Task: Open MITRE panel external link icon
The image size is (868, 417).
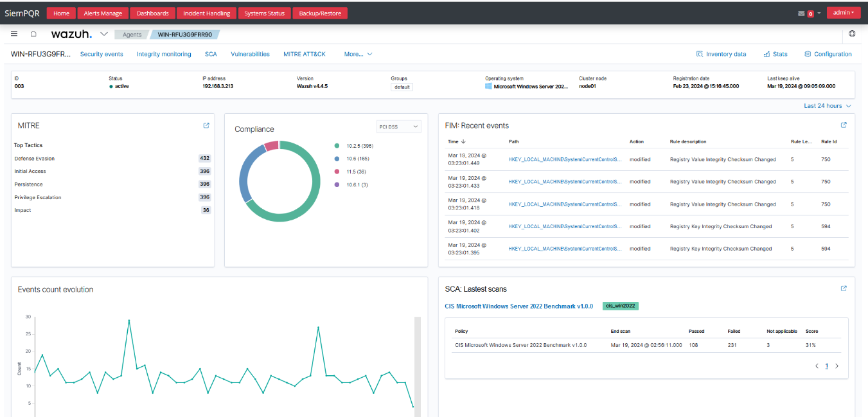Action: [x=206, y=125]
